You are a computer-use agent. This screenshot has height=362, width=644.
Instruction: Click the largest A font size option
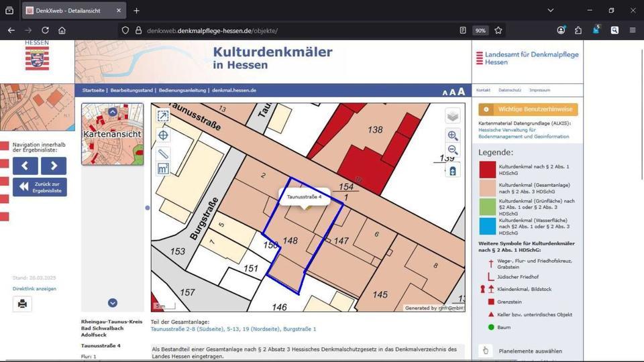click(x=462, y=92)
